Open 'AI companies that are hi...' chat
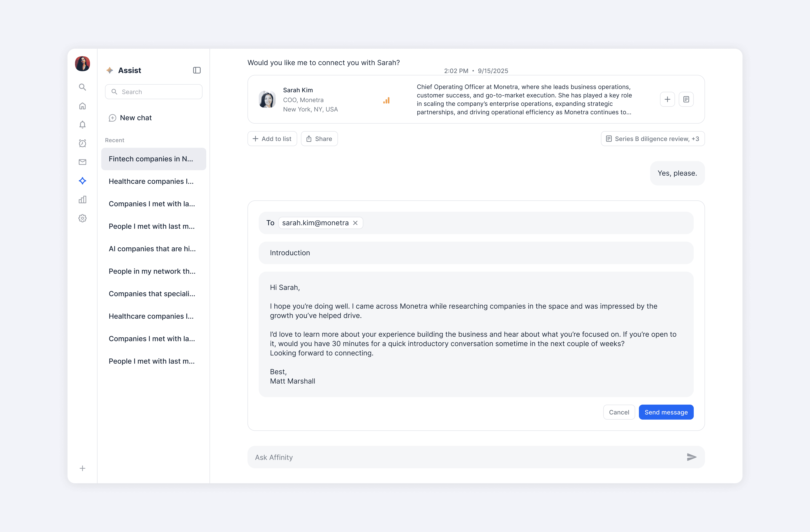This screenshot has height=532, width=810. point(153,249)
